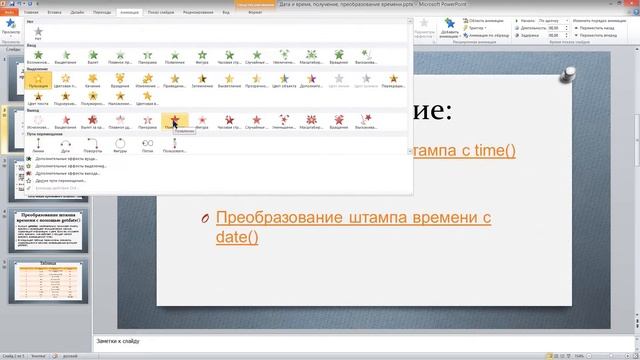This screenshot has width=640, height=360.
Task: Apply 'Выскакивание' green entrance effect
Action: click(x=366, y=57)
